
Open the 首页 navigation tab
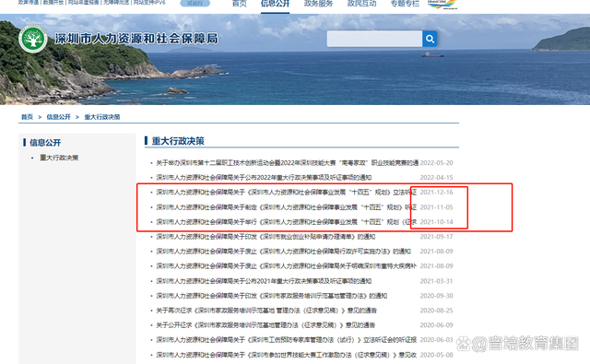[240, 4]
